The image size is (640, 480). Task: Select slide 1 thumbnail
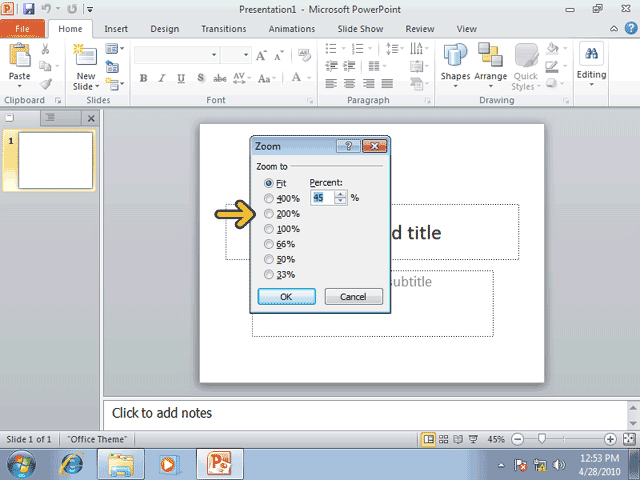pyautogui.click(x=56, y=160)
